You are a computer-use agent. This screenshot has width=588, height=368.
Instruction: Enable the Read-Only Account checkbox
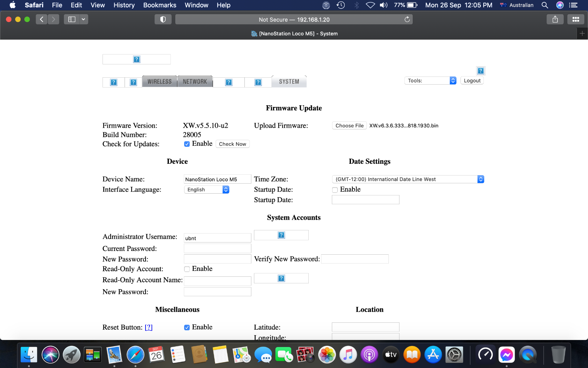(187, 269)
